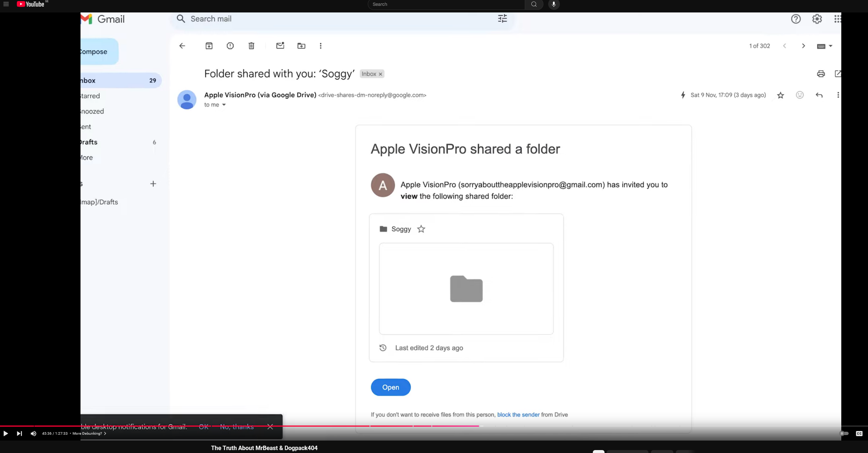This screenshot has height=453, width=868.
Task: Mute the video volume
Action: pyautogui.click(x=33, y=434)
